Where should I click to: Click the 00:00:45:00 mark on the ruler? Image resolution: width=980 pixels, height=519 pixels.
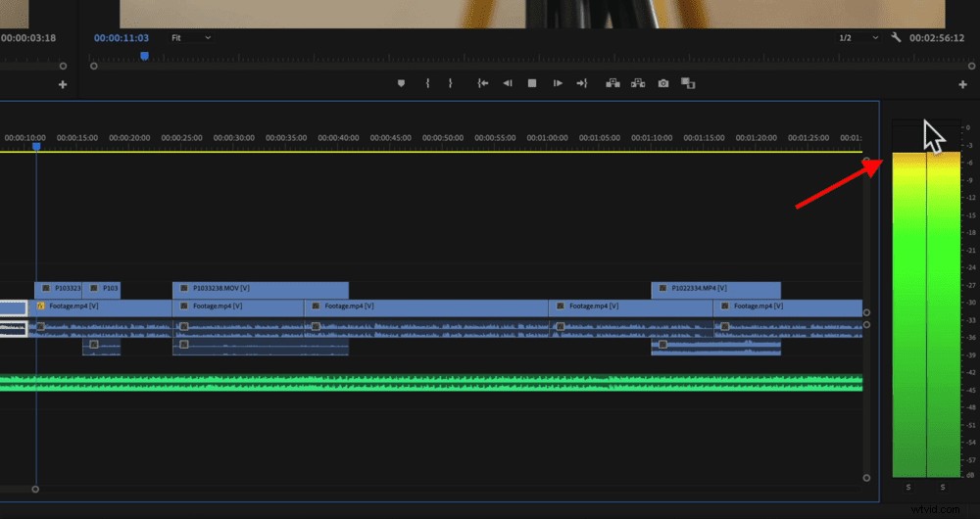(391, 137)
